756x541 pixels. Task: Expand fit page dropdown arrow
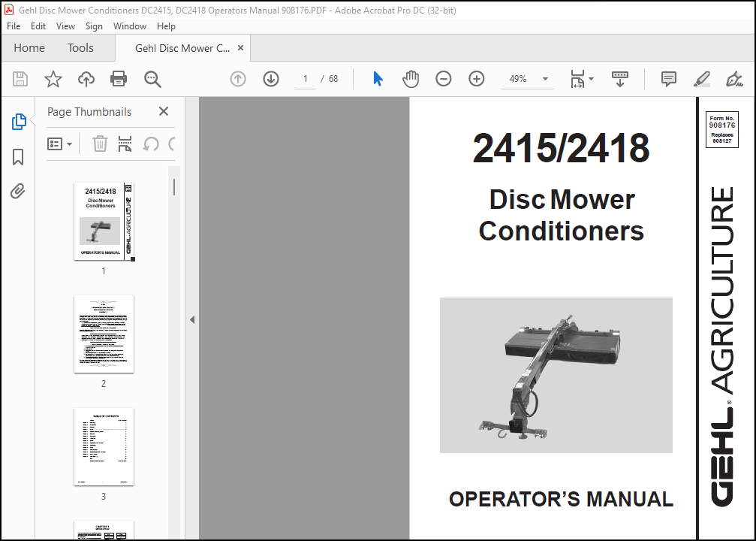pyautogui.click(x=591, y=79)
